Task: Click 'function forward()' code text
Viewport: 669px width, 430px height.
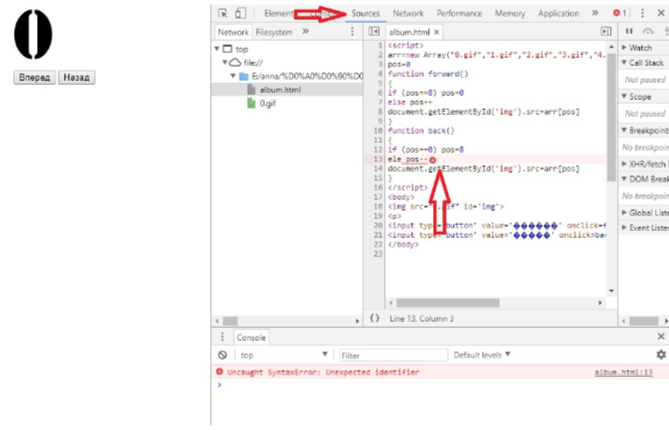Action: pyautogui.click(x=428, y=74)
